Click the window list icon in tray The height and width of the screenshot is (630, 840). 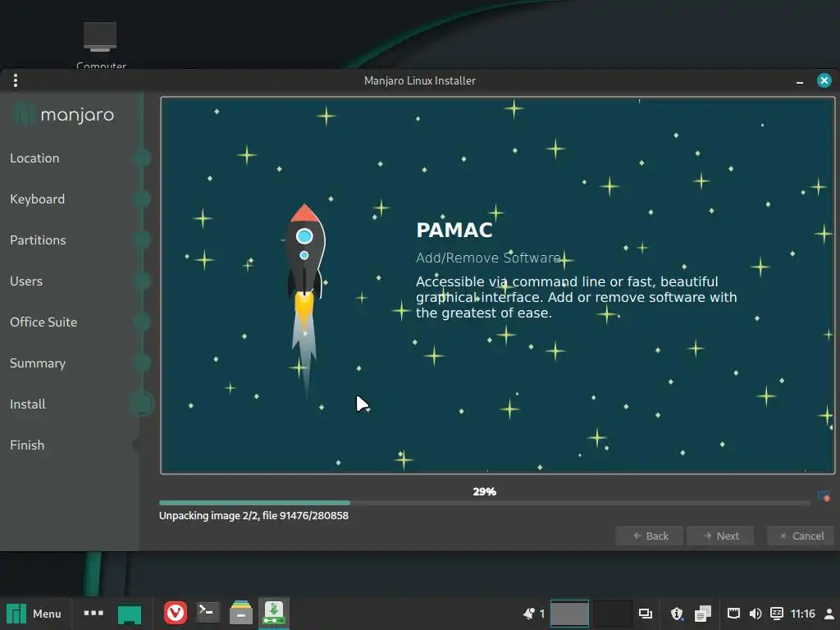click(646, 614)
